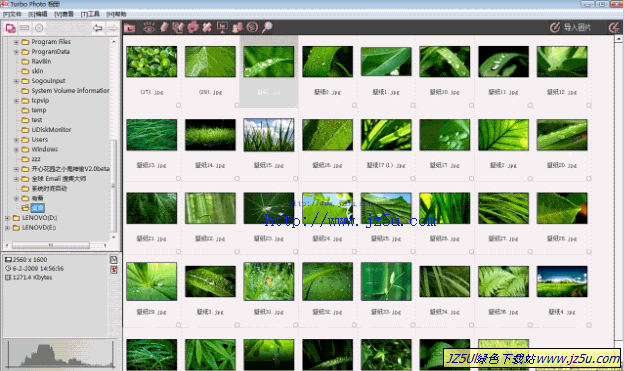Select the 壁纸4.jpg blue sky field thumbnail
The image size is (624, 371).
coord(562,281)
